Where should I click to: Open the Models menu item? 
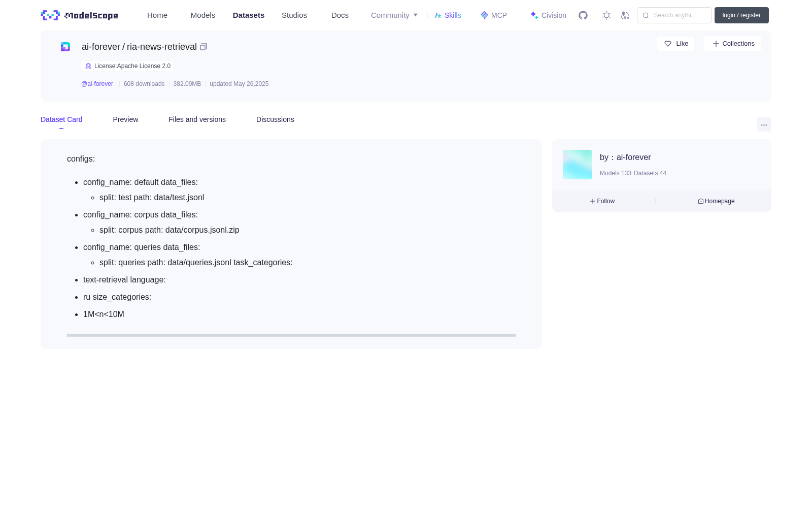pos(203,15)
